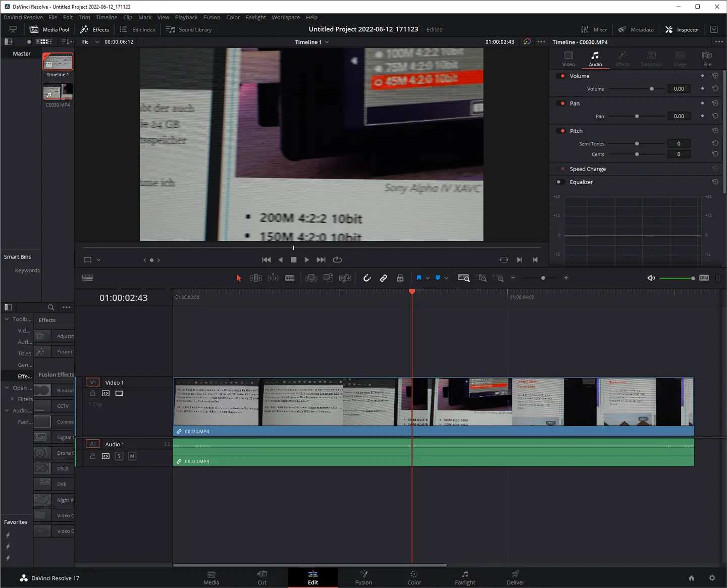Reset the Pan section
Screen dimensions: 727x588
point(715,103)
